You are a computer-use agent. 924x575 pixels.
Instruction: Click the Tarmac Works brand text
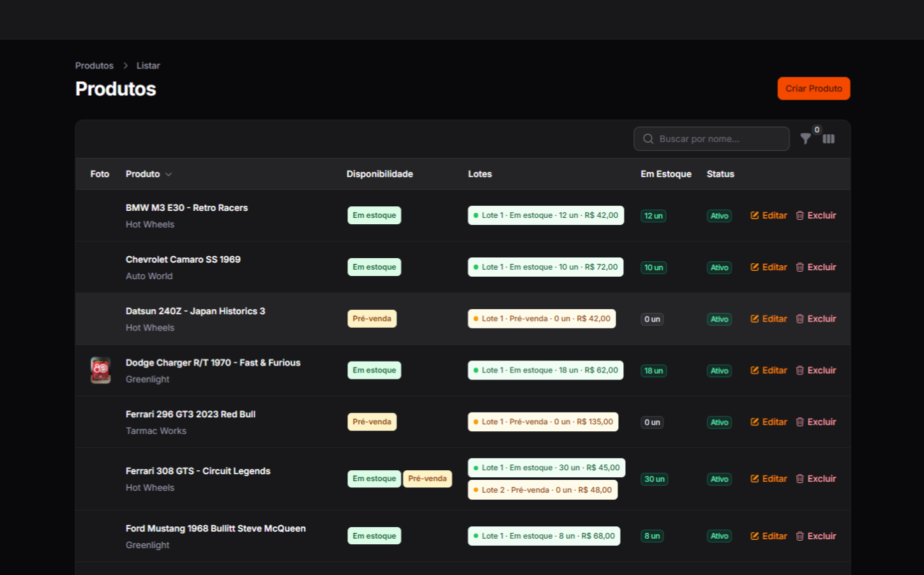pyautogui.click(x=156, y=431)
